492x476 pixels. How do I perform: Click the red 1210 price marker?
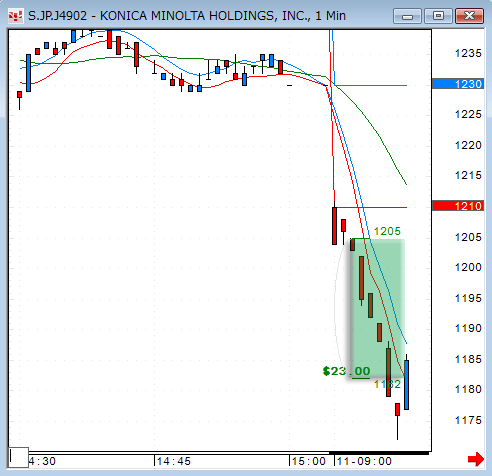point(458,206)
